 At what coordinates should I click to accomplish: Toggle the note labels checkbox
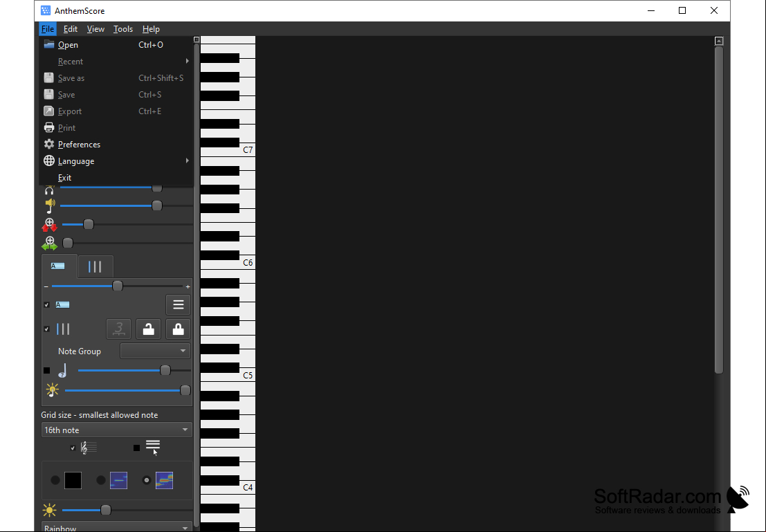pyautogui.click(x=47, y=305)
